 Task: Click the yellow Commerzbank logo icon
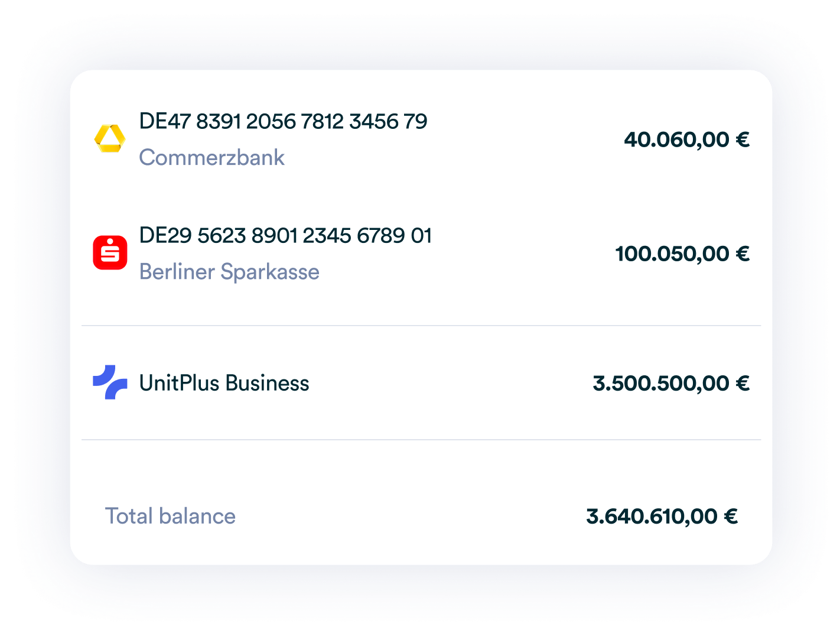point(110,139)
